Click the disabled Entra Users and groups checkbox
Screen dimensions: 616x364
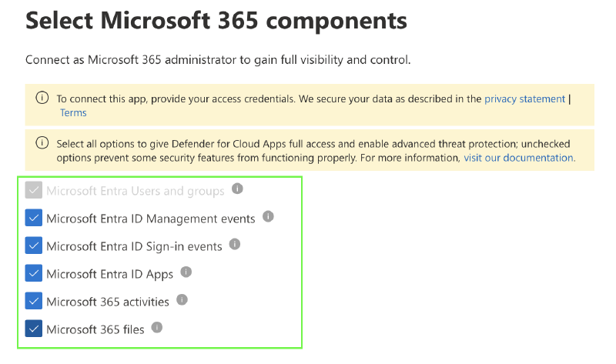coord(34,190)
